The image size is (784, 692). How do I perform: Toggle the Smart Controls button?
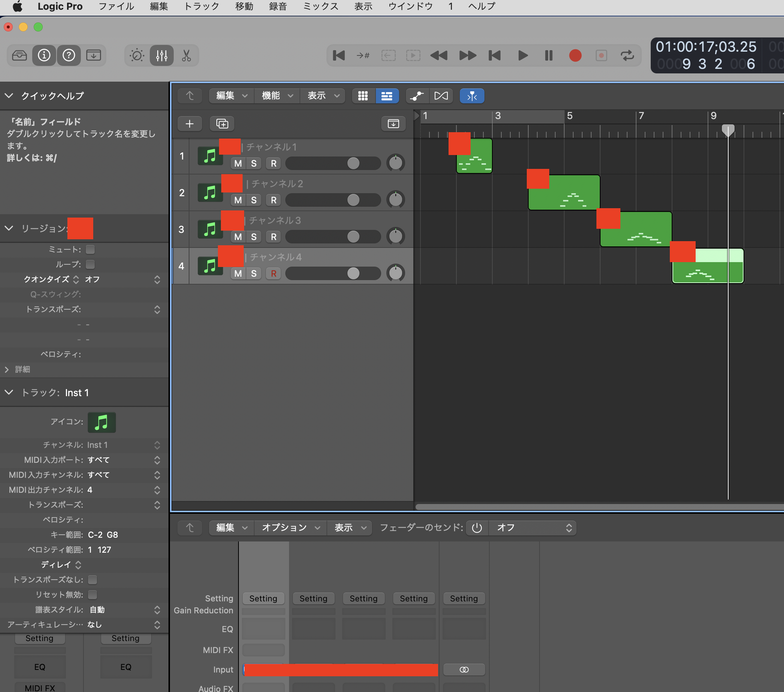(137, 56)
